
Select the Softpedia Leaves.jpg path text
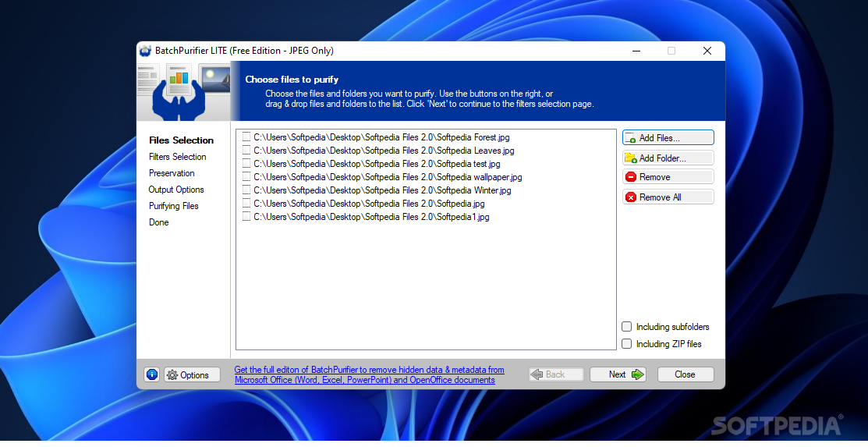coord(384,151)
